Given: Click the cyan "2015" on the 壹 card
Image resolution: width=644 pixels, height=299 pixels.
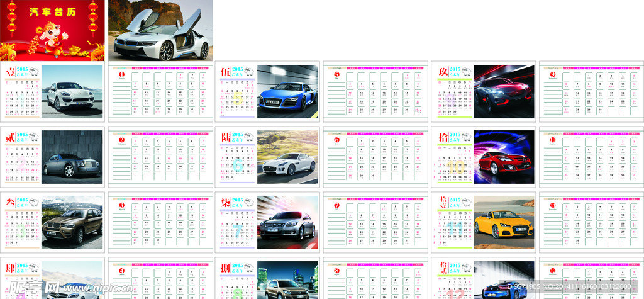Looking at the screenshot, I should click(23, 69).
